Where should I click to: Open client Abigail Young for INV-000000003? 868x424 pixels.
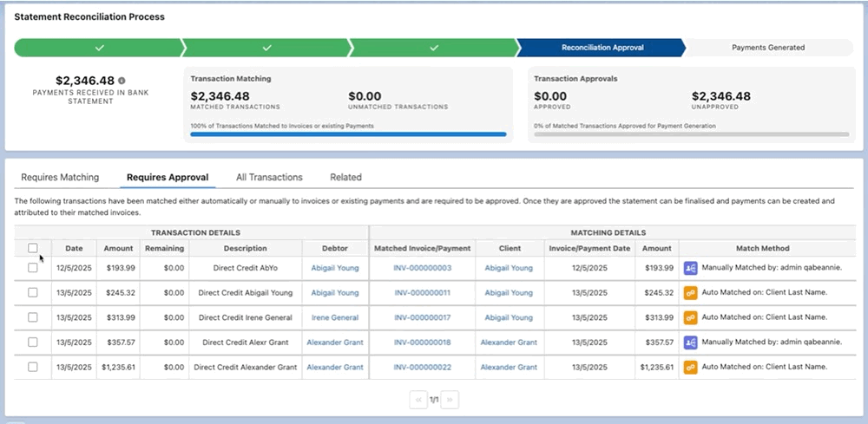click(509, 268)
